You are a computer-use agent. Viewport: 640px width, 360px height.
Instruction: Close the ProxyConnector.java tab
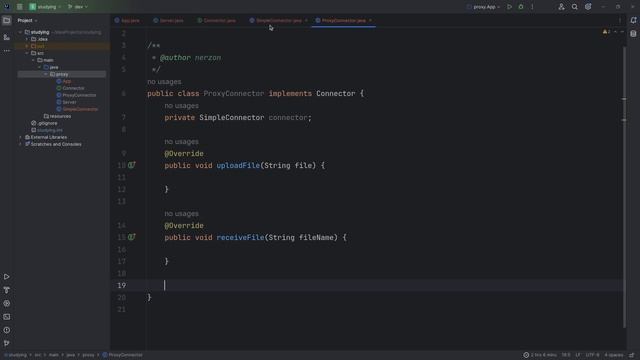[x=370, y=20]
